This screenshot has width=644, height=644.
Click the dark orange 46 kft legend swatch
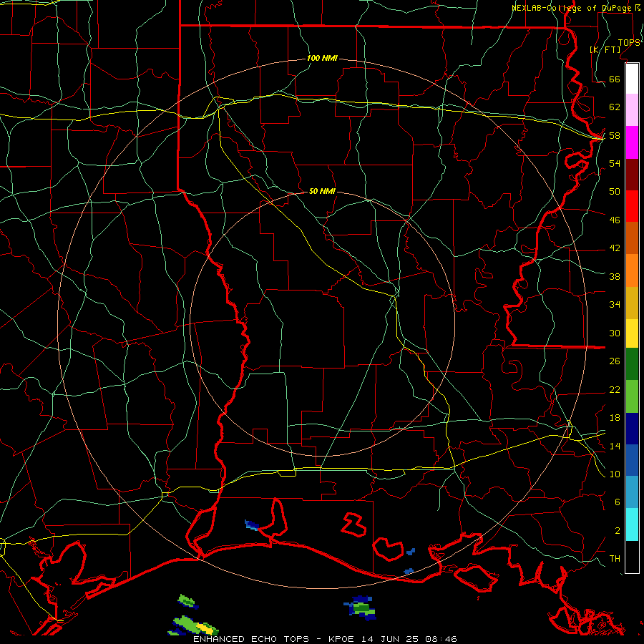pyautogui.click(x=632, y=238)
